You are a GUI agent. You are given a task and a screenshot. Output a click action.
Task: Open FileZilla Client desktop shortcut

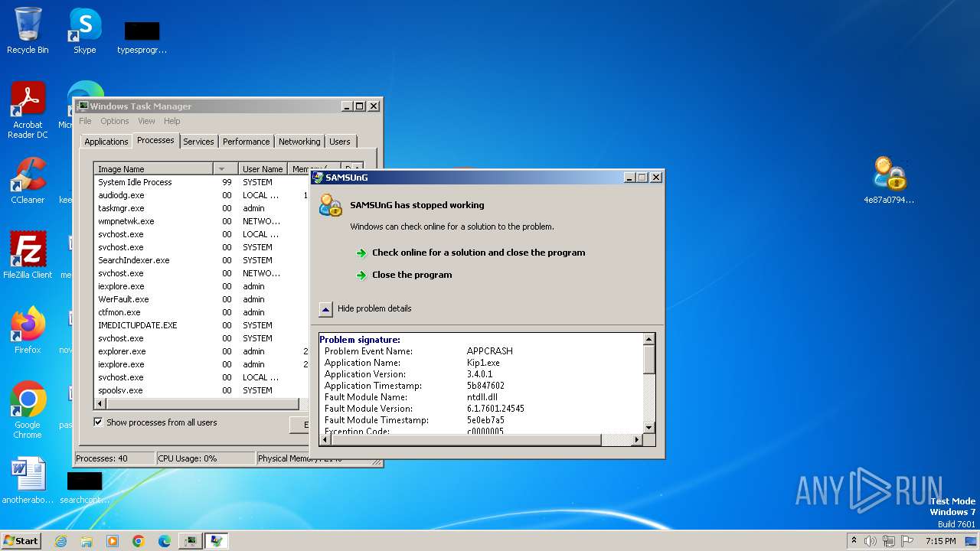click(x=28, y=255)
